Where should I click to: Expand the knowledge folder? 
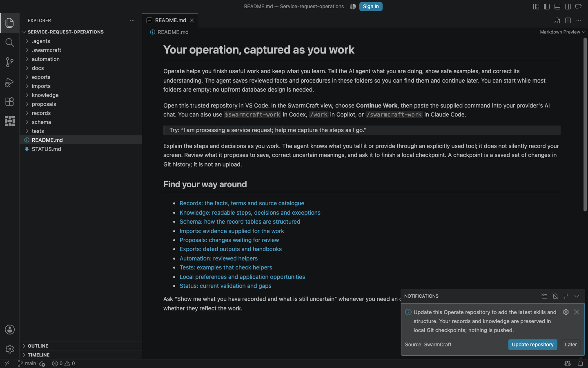coord(80,95)
